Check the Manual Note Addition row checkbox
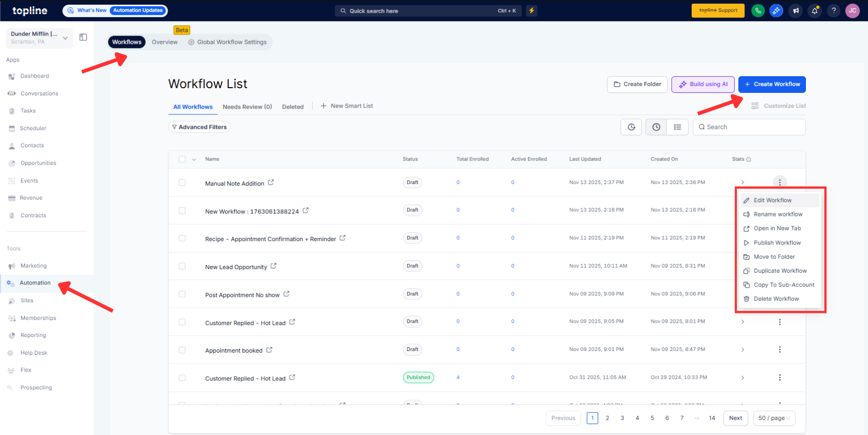Image resolution: width=868 pixels, height=435 pixels. (x=182, y=183)
